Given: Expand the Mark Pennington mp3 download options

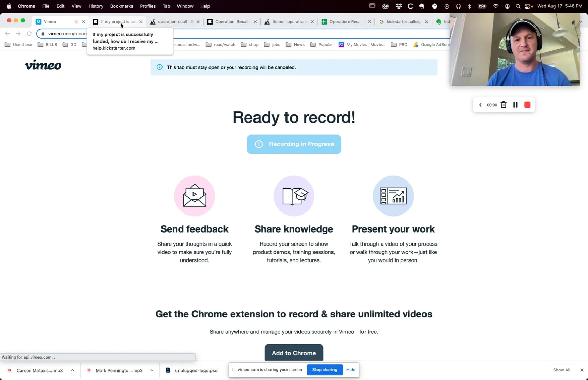Looking at the screenshot, I should (x=152, y=370).
